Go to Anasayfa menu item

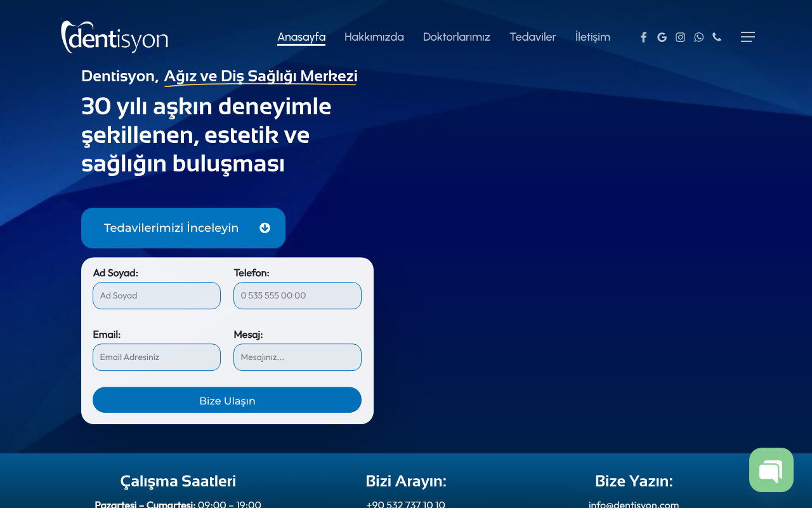[x=301, y=37]
